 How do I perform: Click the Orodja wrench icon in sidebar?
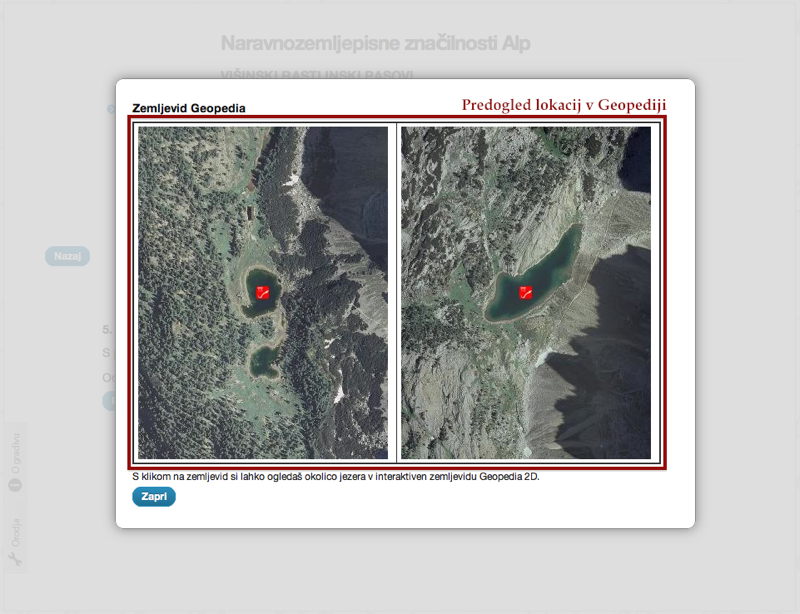coord(16,559)
